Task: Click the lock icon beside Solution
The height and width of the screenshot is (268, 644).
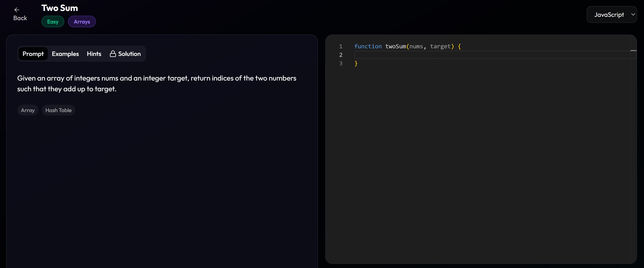Action: (x=113, y=54)
